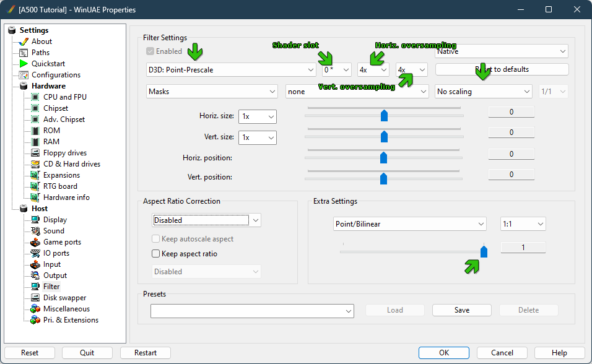Click the Help button
This screenshot has width=592, height=364.
pos(560,353)
